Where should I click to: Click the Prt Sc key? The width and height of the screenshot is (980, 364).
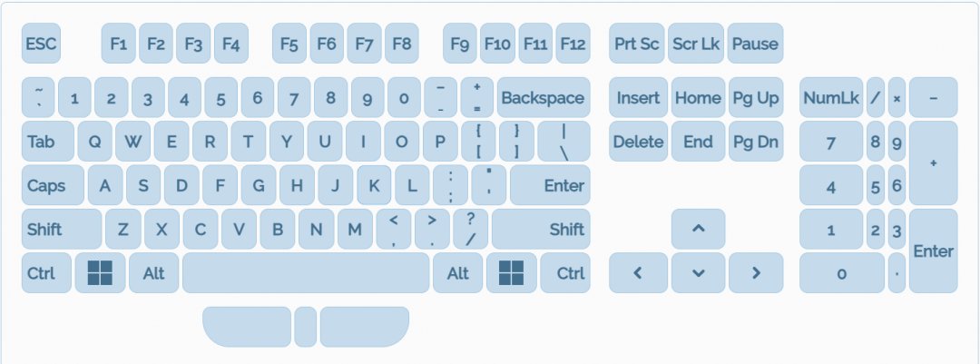637,44
